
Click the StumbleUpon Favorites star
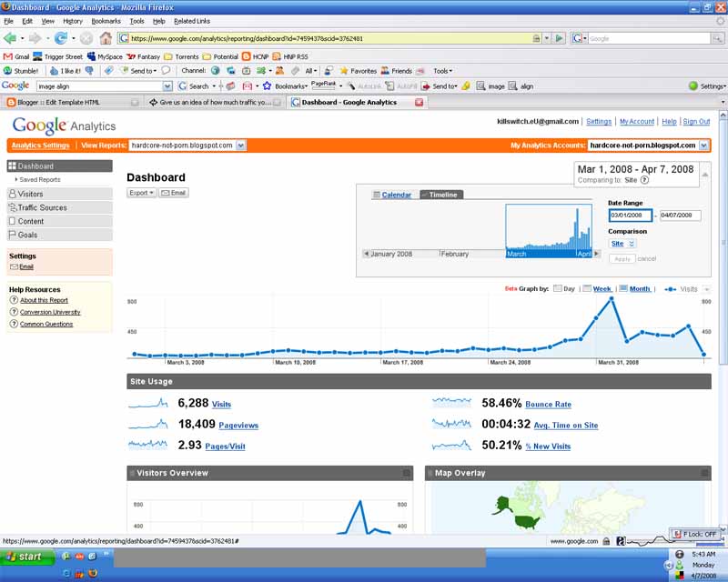(358, 71)
